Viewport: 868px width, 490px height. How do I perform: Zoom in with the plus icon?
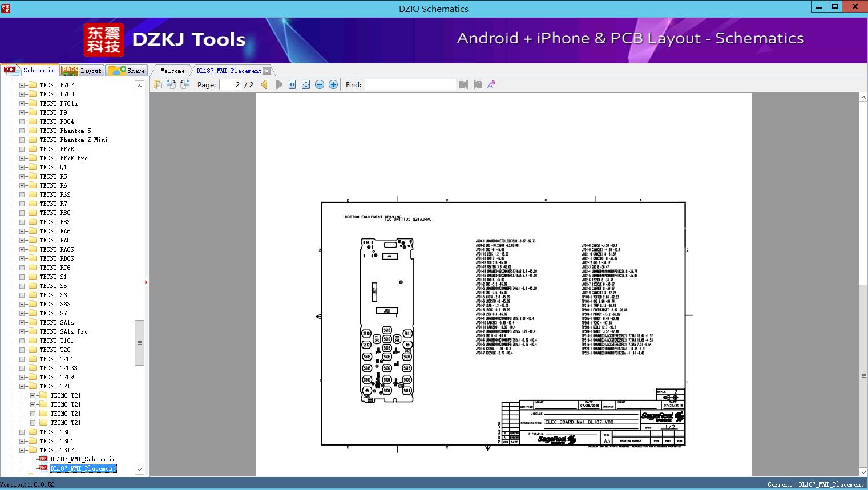point(333,84)
